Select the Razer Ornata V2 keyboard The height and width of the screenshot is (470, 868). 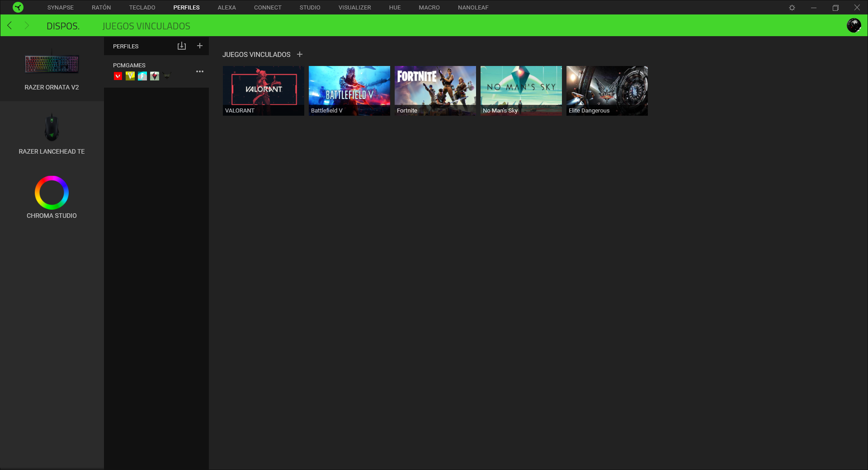tap(52, 69)
